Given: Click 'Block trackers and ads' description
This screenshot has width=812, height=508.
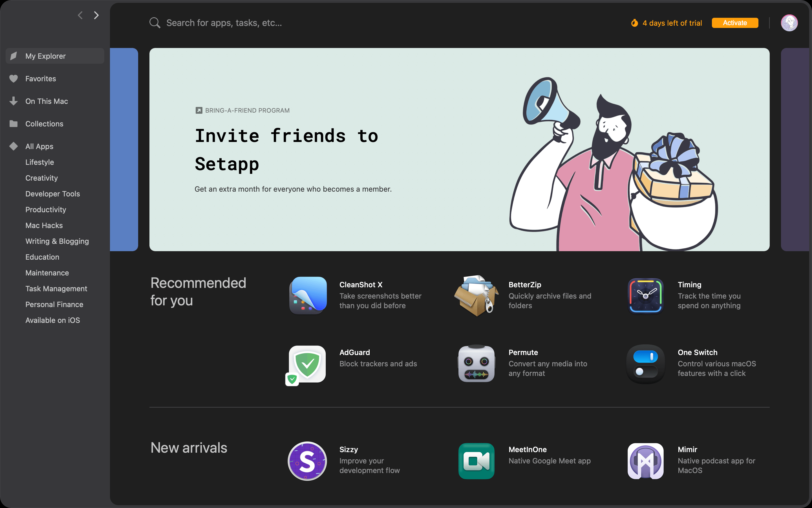Looking at the screenshot, I should point(378,364).
